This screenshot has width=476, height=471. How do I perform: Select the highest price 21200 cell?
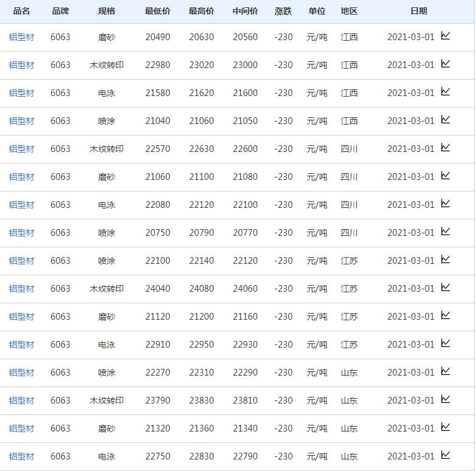pos(201,317)
